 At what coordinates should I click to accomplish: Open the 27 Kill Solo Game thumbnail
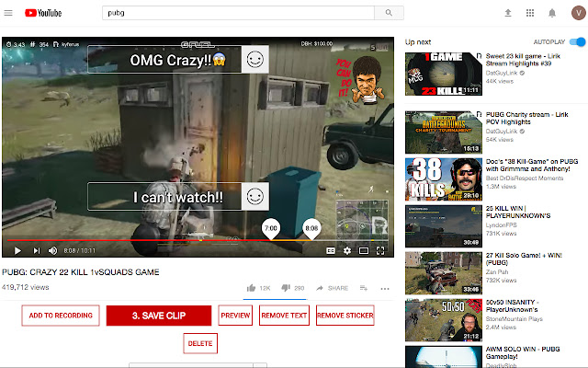(443, 273)
